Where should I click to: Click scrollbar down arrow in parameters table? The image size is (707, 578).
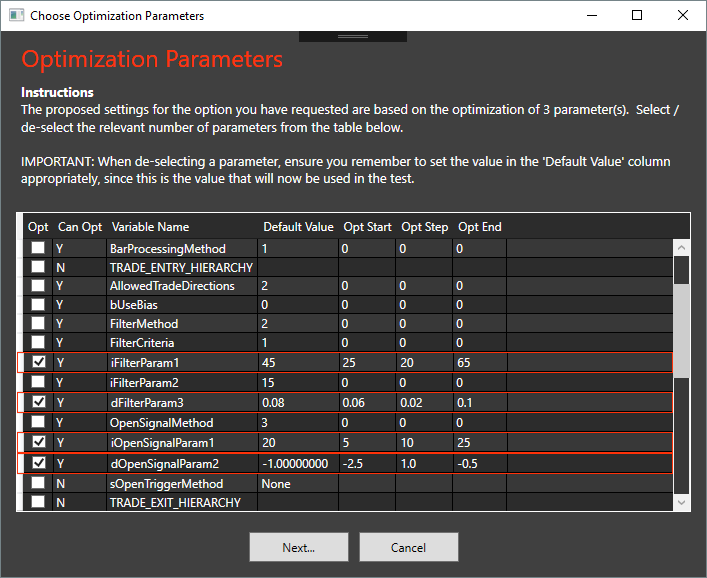(x=681, y=502)
